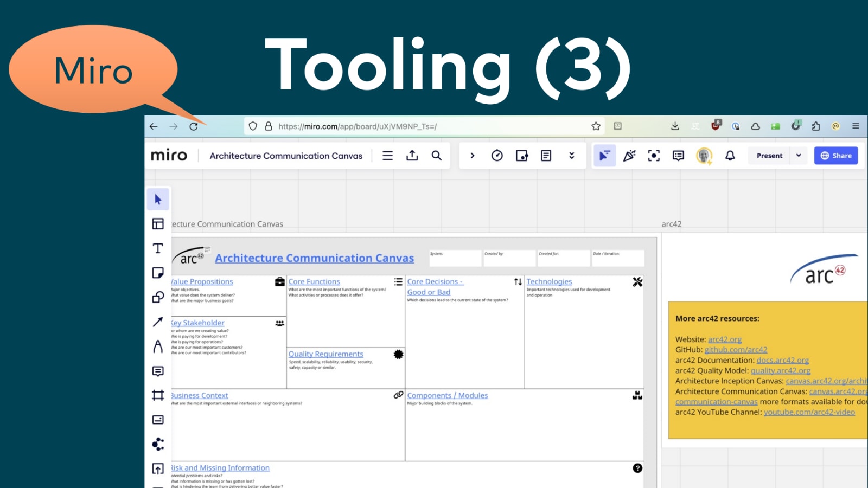Viewport: 868px width, 488px height.
Task: Select the Pen tool
Action: tap(158, 346)
